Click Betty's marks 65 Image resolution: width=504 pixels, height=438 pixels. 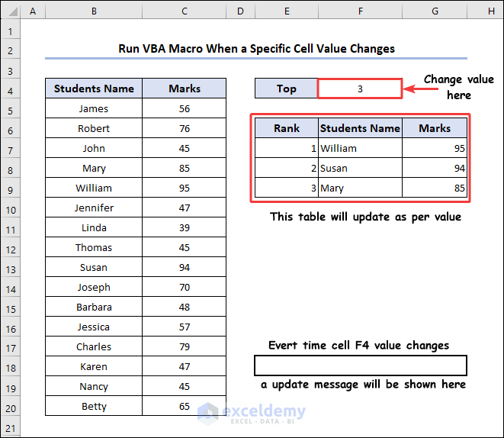coord(185,406)
